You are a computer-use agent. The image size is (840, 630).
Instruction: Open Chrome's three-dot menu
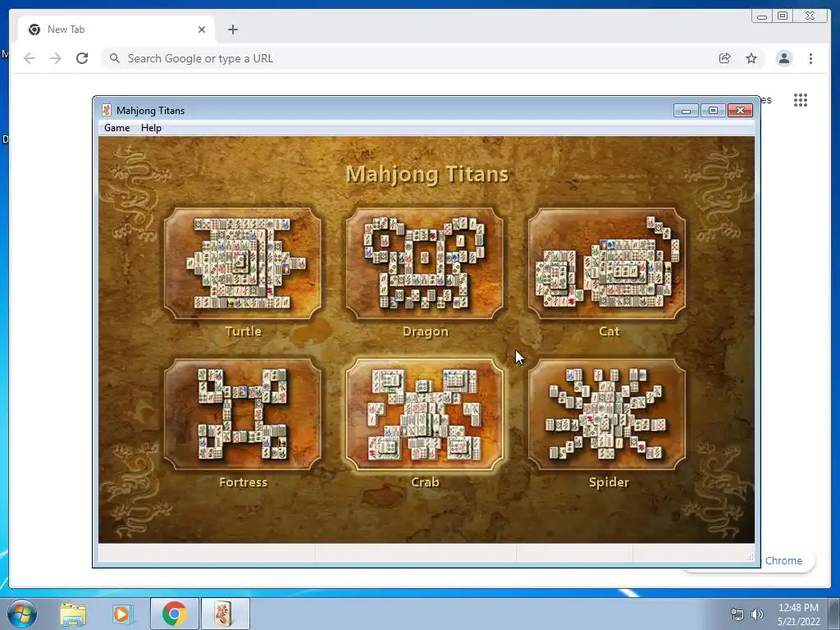[810, 58]
